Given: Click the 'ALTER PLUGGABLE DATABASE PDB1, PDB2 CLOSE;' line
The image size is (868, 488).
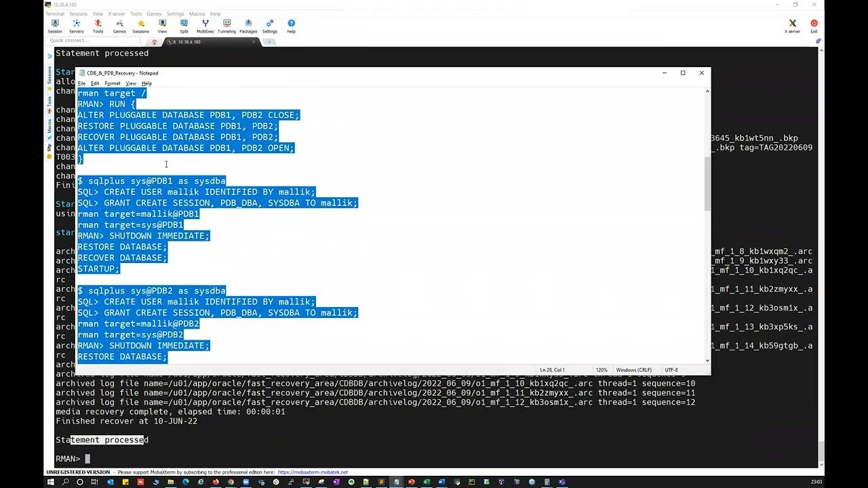Looking at the screenshot, I should 189,115.
